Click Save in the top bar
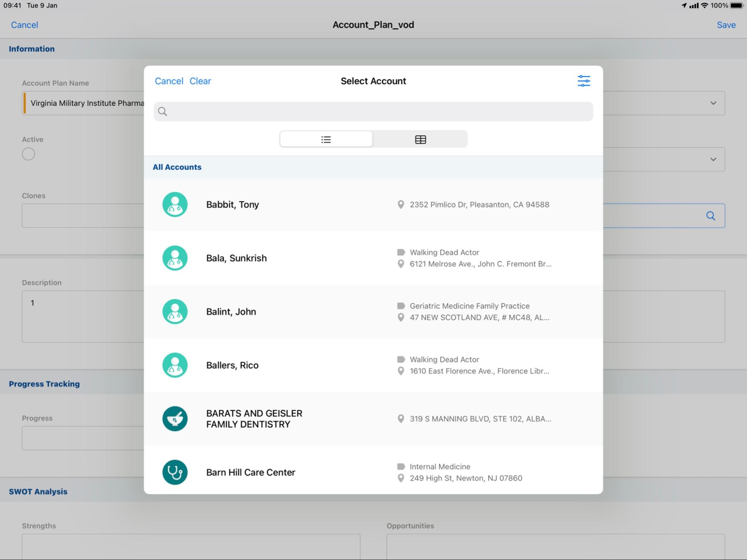 click(x=726, y=25)
